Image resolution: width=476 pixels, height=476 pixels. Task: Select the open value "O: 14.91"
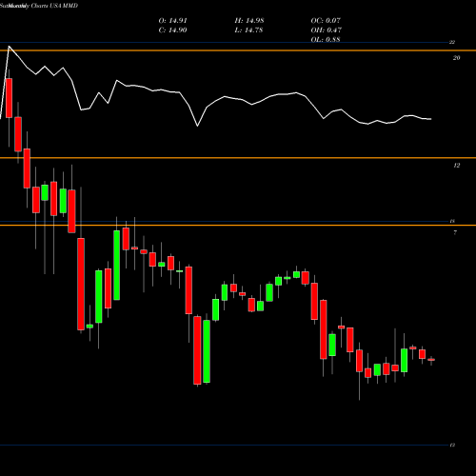172,21
